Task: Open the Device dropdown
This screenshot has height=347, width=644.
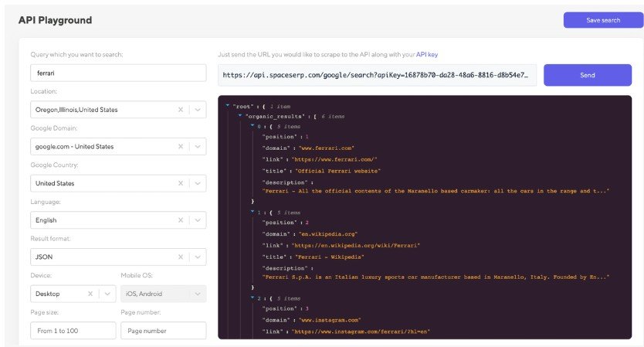Action: click(x=107, y=294)
